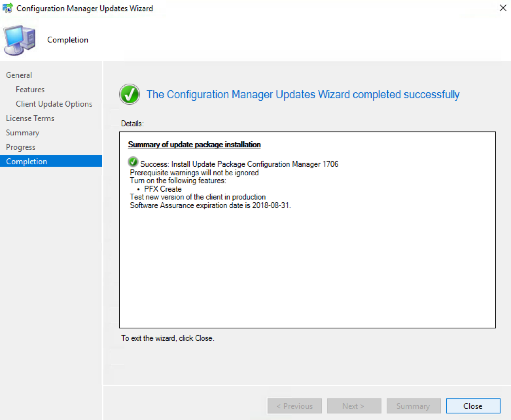Click the large green success checkmark icon
The image size is (511, 420).
click(x=130, y=94)
